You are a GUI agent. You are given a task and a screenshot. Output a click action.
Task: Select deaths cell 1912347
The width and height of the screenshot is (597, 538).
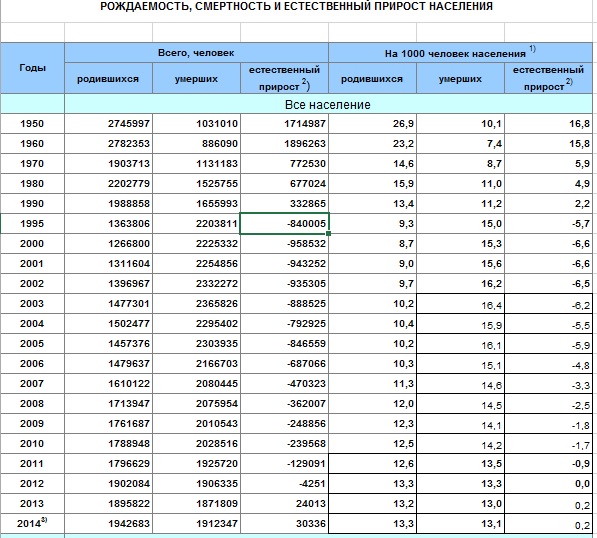(x=196, y=523)
